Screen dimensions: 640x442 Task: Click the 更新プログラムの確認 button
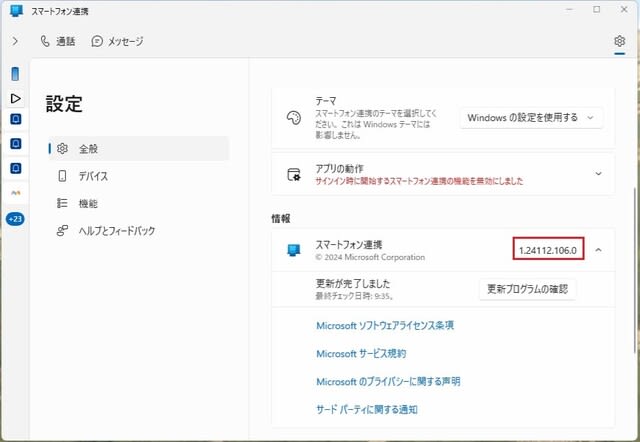(x=527, y=289)
